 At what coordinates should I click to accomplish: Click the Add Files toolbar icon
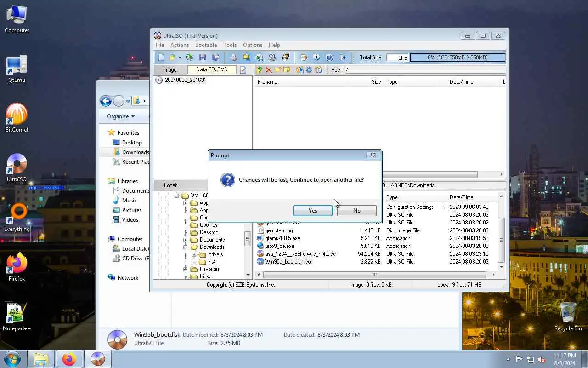(x=304, y=57)
